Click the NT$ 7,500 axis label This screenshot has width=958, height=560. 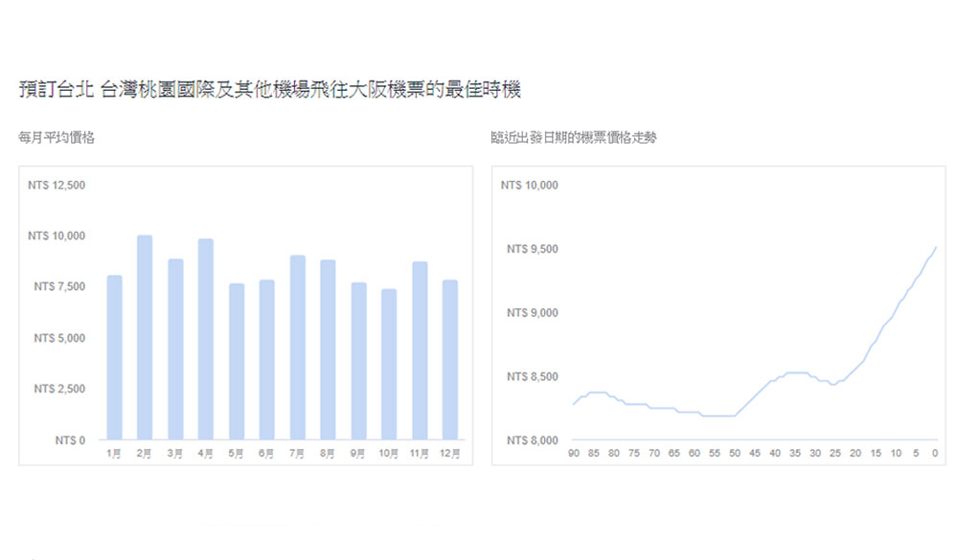pos(59,286)
